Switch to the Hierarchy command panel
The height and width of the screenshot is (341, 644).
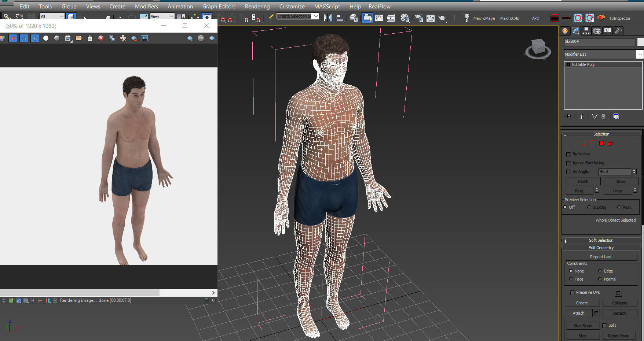pyautogui.click(x=586, y=31)
